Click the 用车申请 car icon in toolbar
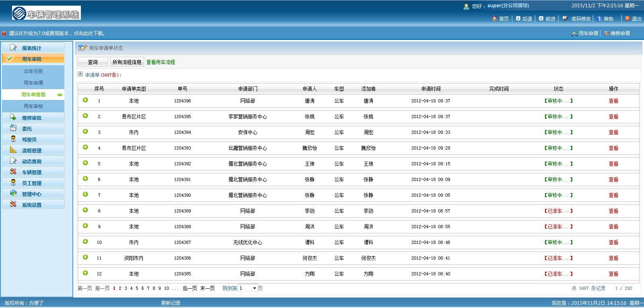 tap(574, 33)
